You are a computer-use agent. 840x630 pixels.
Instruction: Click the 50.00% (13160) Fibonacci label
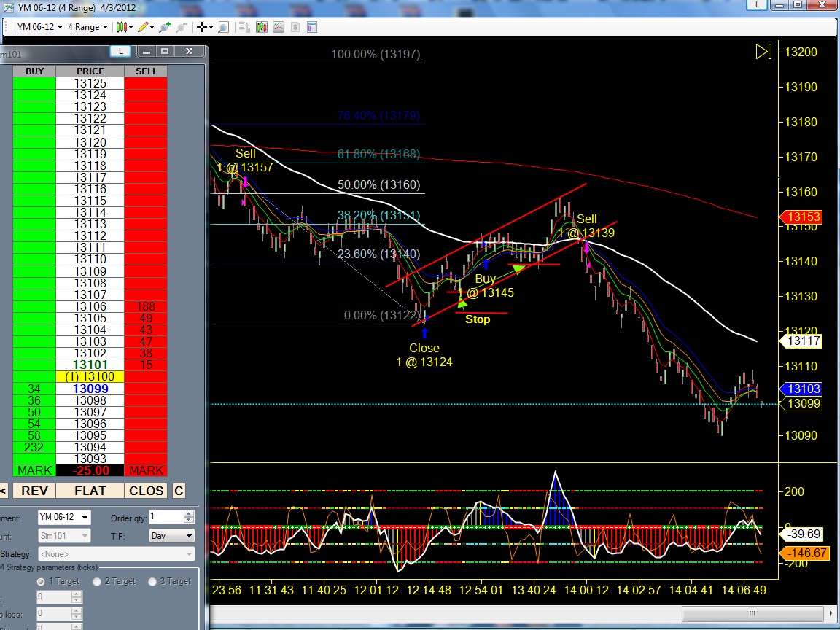coord(378,184)
